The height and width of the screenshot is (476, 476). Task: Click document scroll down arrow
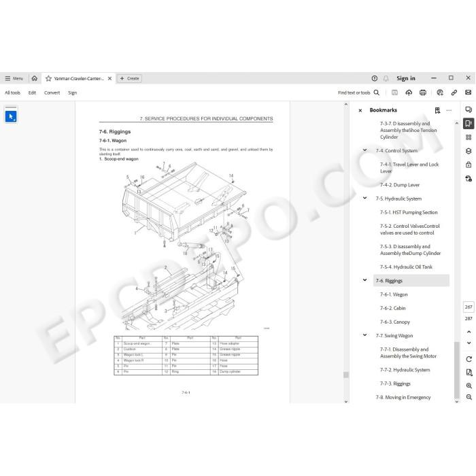point(345,401)
